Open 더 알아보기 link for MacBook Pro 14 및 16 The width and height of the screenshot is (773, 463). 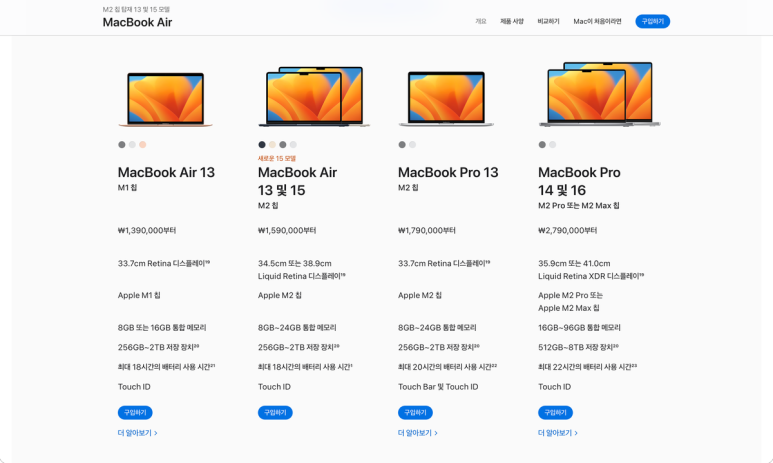pyautogui.click(x=558, y=433)
